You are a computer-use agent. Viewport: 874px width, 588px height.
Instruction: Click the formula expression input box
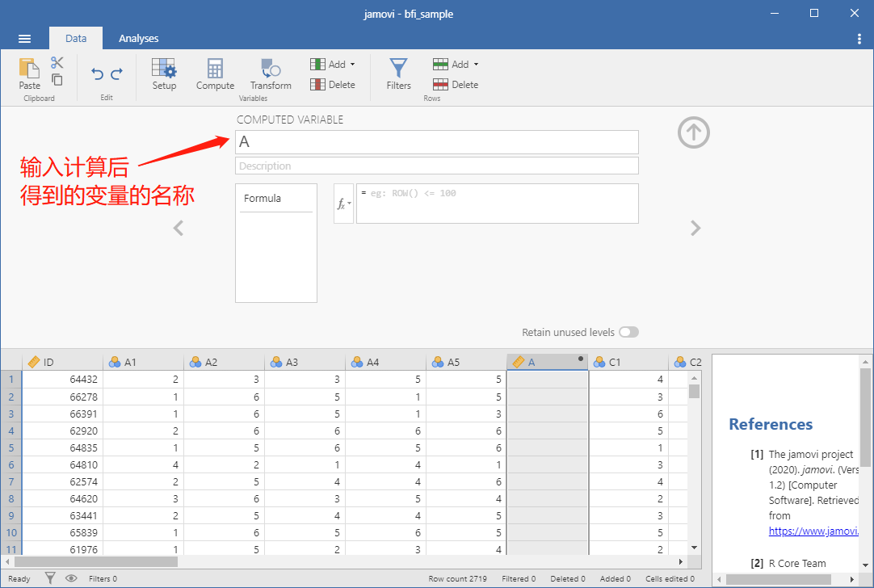[x=498, y=204]
